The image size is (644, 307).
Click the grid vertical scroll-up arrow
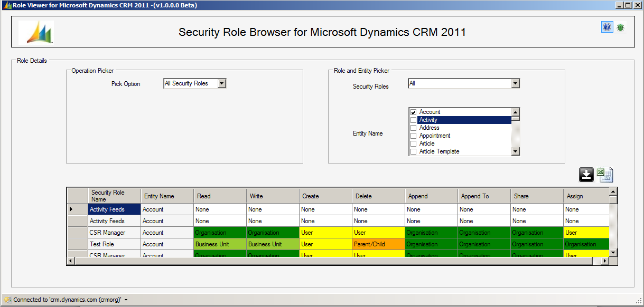click(x=613, y=191)
